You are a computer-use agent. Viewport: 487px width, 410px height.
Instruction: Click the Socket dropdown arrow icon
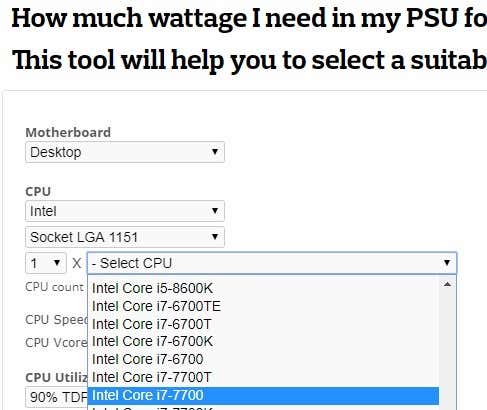coord(215,237)
